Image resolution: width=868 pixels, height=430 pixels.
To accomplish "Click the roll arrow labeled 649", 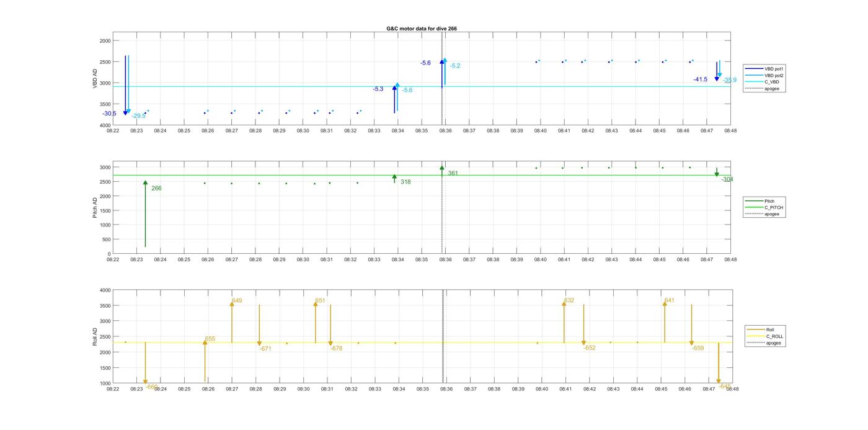I will click(232, 322).
